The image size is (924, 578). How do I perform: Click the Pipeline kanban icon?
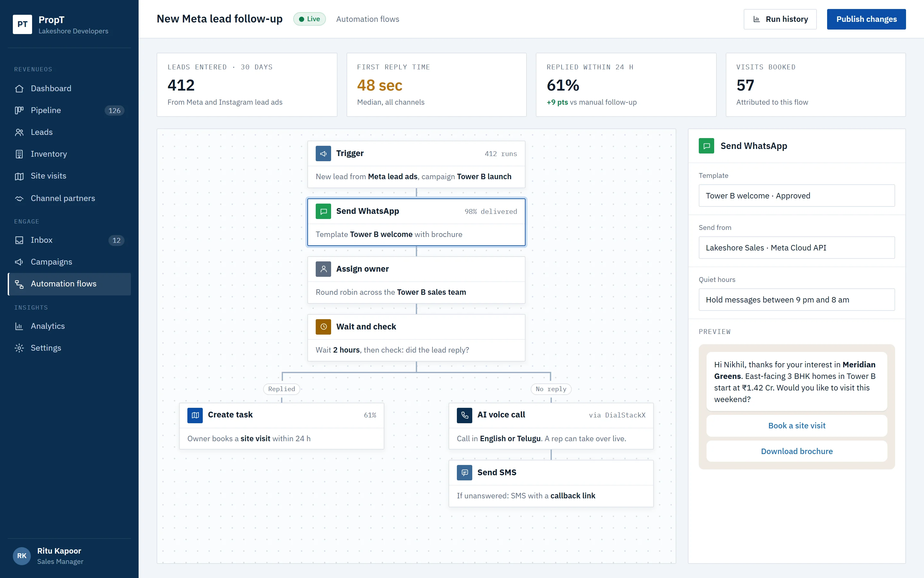coord(19,110)
